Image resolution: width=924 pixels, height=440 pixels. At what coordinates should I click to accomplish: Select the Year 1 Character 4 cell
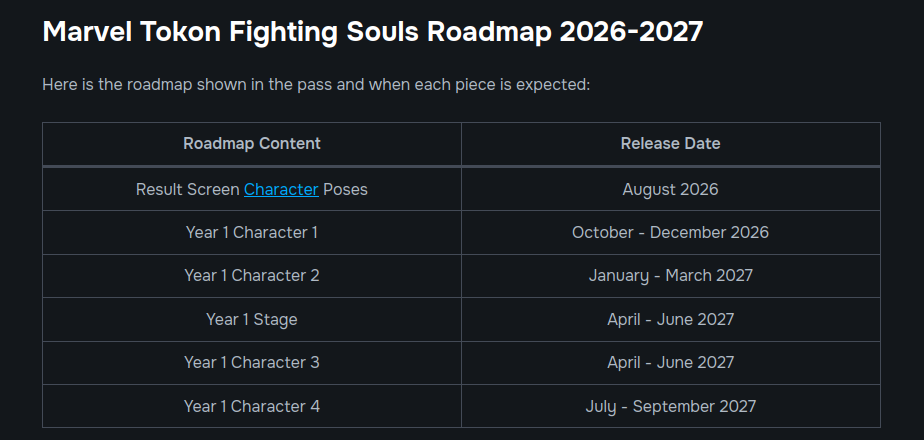point(252,406)
